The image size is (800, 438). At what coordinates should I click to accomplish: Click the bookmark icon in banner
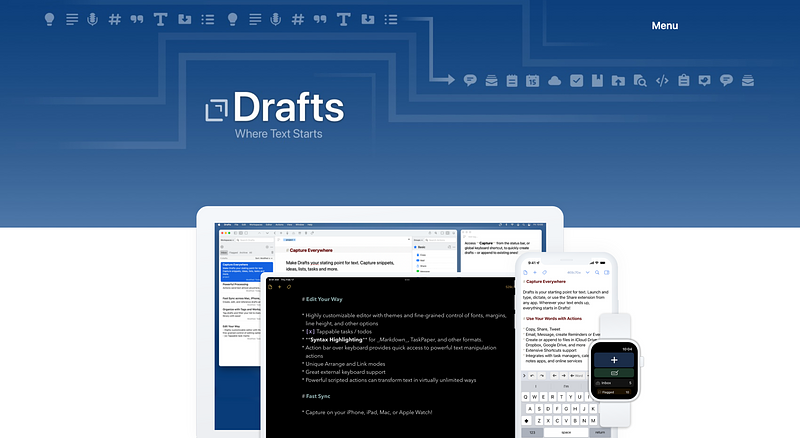(597, 81)
